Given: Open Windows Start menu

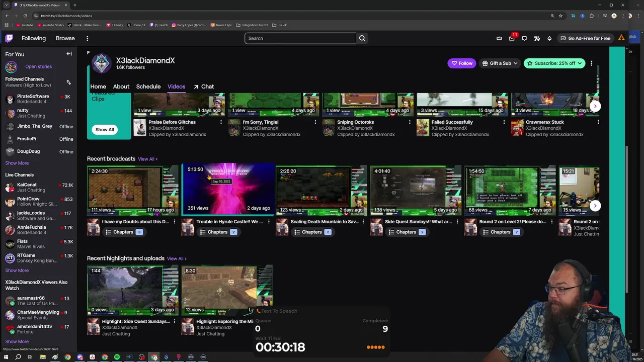Looking at the screenshot, I should pyautogui.click(x=6, y=357).
